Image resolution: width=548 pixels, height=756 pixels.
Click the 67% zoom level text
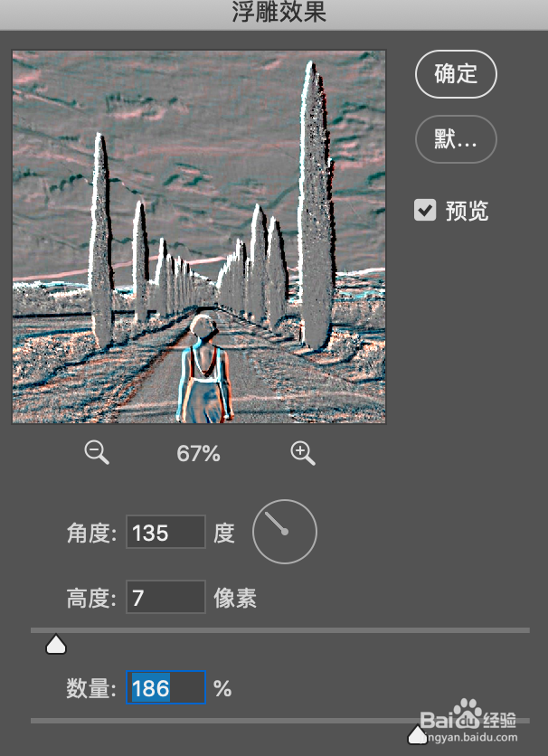pos(198,454)
